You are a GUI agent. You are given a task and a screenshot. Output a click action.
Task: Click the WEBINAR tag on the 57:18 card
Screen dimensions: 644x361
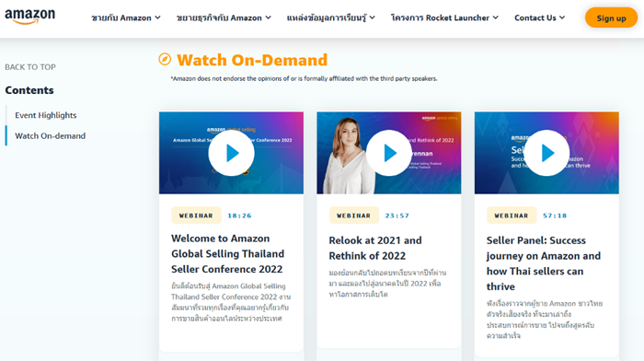point(512,215)
